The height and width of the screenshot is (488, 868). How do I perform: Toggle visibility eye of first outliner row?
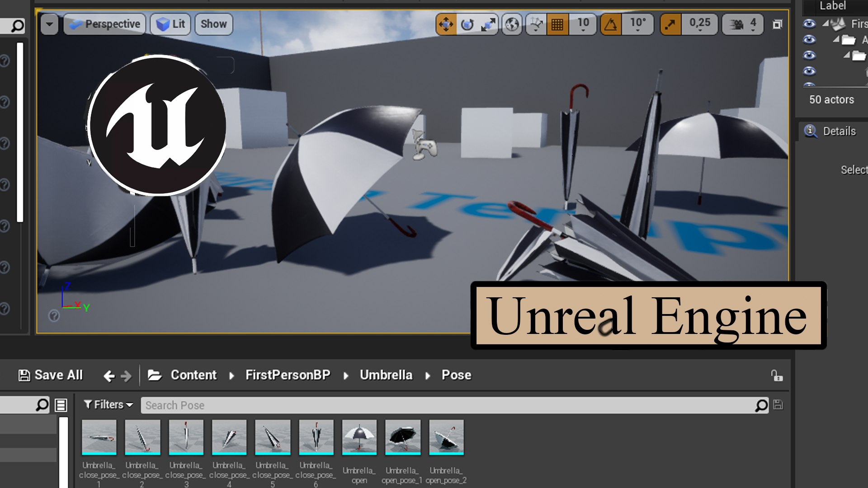[809, 23]
